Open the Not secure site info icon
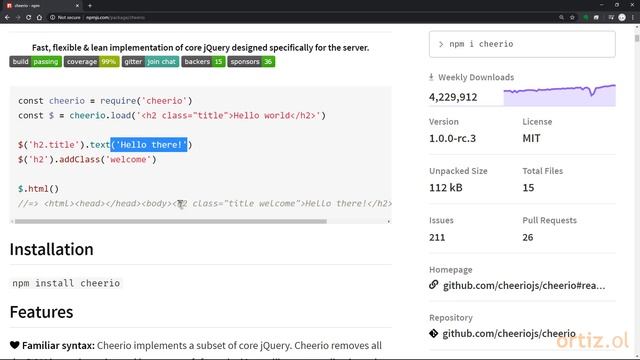The width and height of the screenshot is (640, 360). (x=53, y=18)
